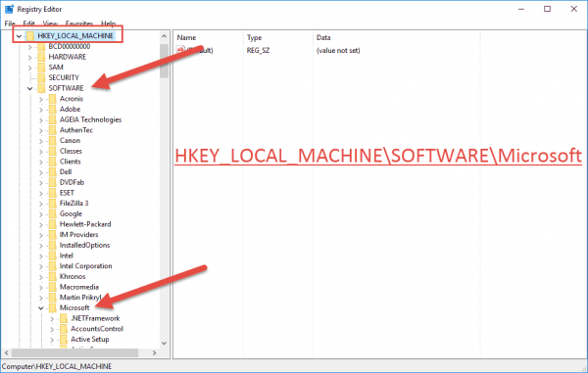This screenshot has height=373, width=588.
Task: Click the tree pane scroll down arrow
Action: coord(164,343)
